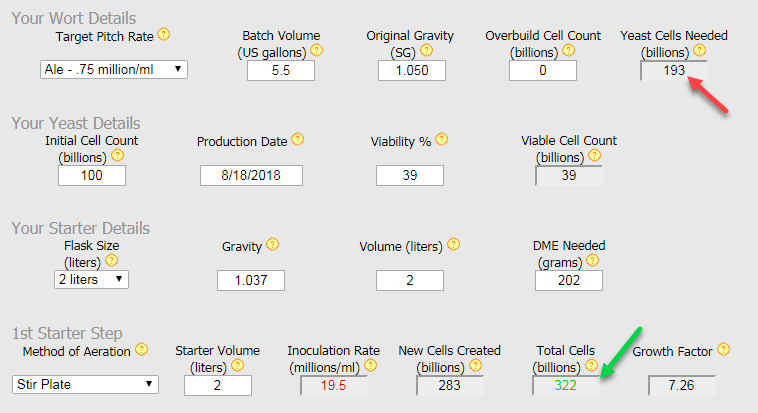Click the Batch Volume input field
The width and height of the screenshot is (758, 413).
click(x=280, y=70)
